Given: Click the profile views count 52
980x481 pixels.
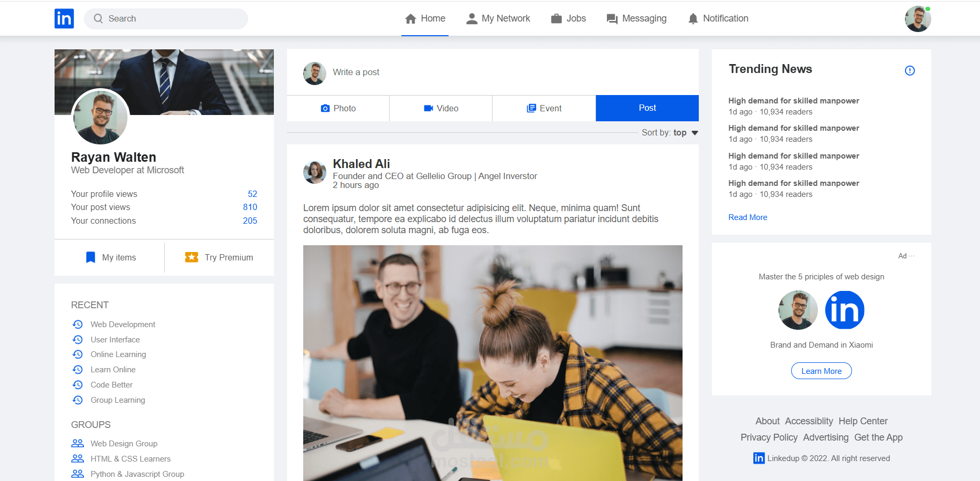Looking at the screenshot, I should [252, 194].
